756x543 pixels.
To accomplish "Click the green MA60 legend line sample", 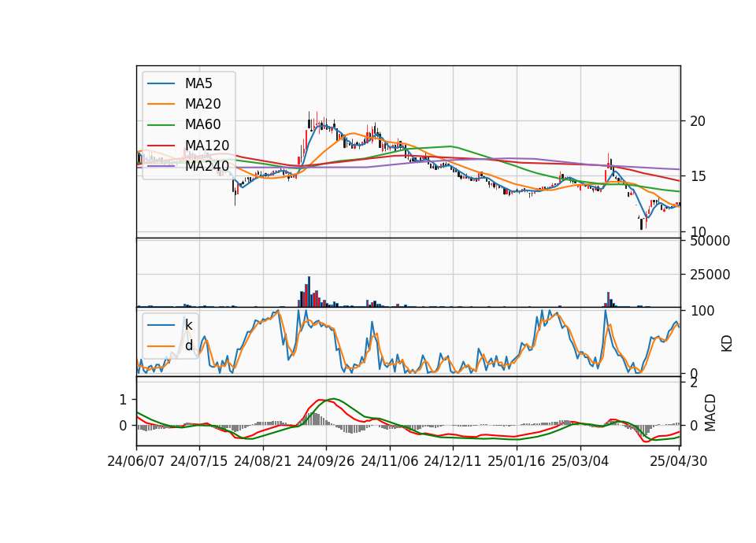I will (x=161, y=125).
